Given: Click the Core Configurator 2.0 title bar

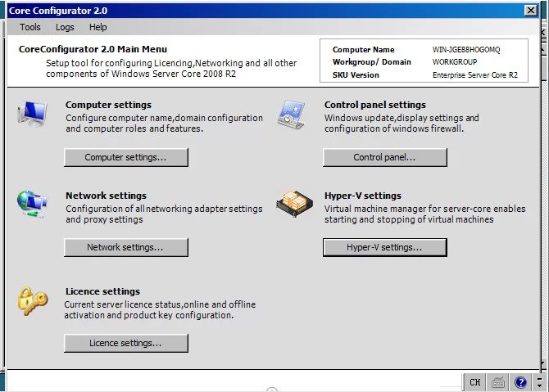Looking at the screenshot, I should point(246,11).
